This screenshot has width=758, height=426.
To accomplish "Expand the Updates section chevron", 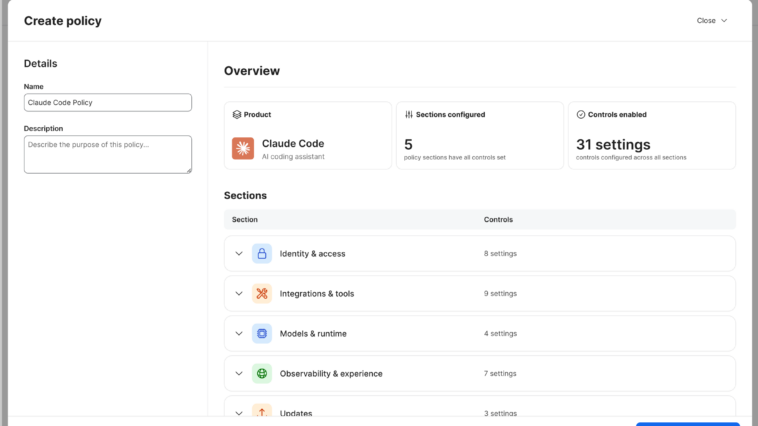I will click(239, 413).
